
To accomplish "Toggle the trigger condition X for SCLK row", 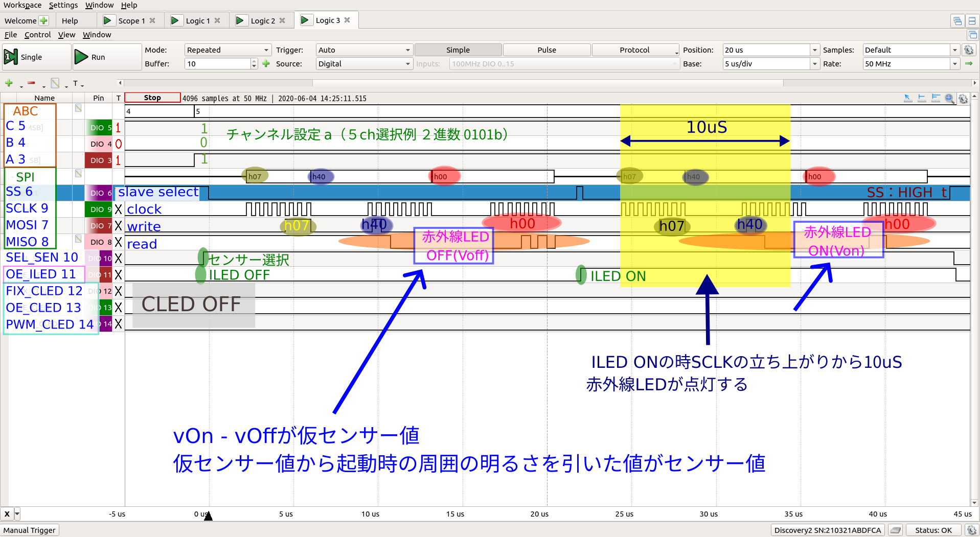I will 118,209.
